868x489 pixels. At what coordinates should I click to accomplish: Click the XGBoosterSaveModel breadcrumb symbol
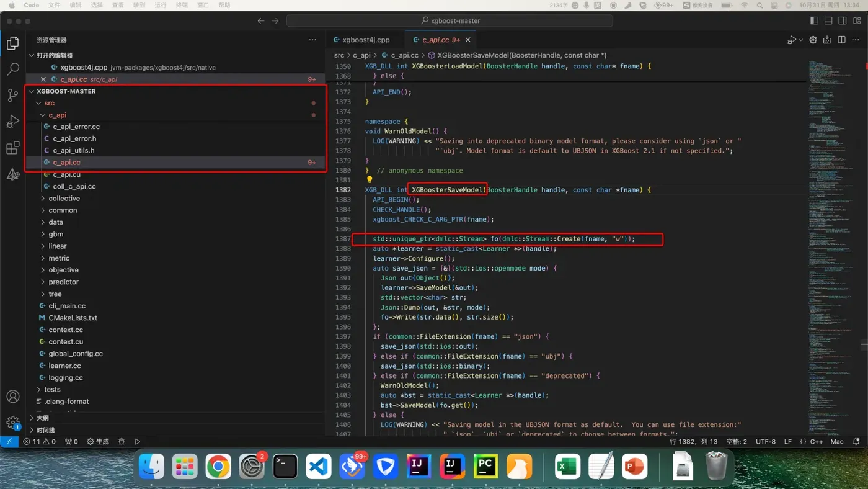[x=516, y=55]
